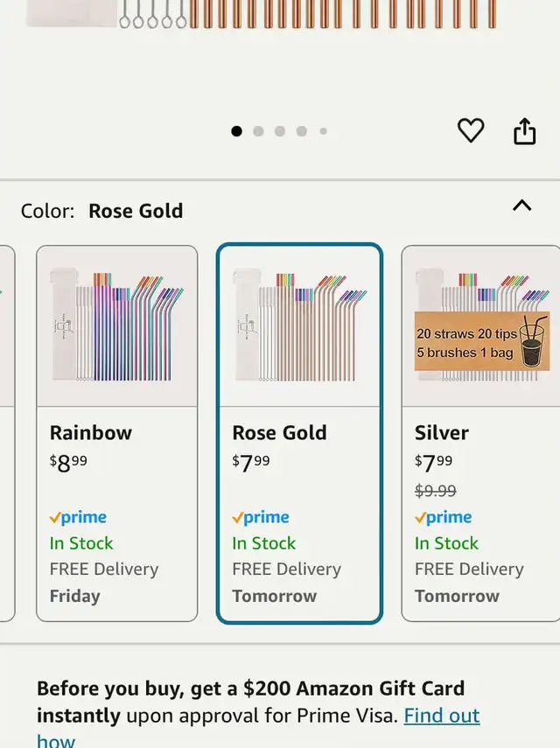
Task: Tap the Rose Gold prime badge
Action: click(x=260, y=517)
